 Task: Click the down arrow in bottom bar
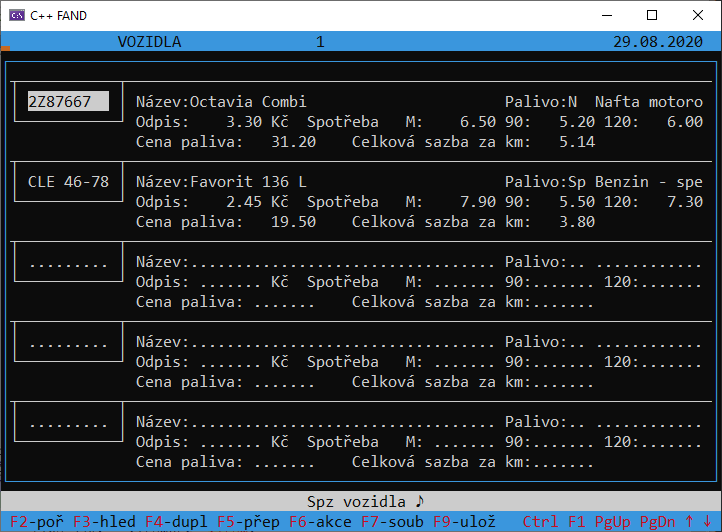click(706, 522)
